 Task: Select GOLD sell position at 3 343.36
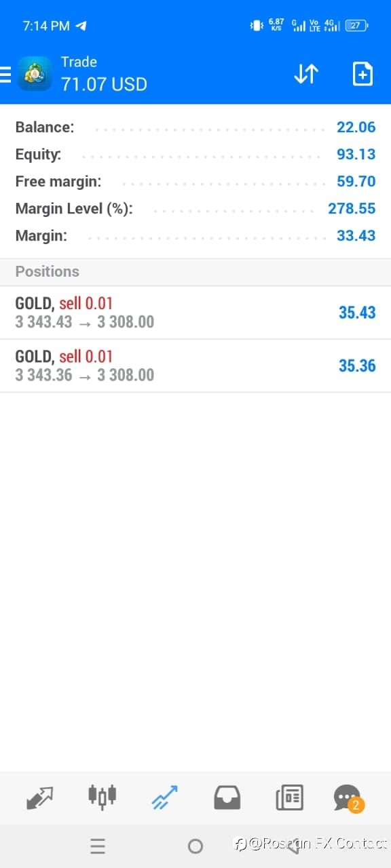(x=195, y=366)
